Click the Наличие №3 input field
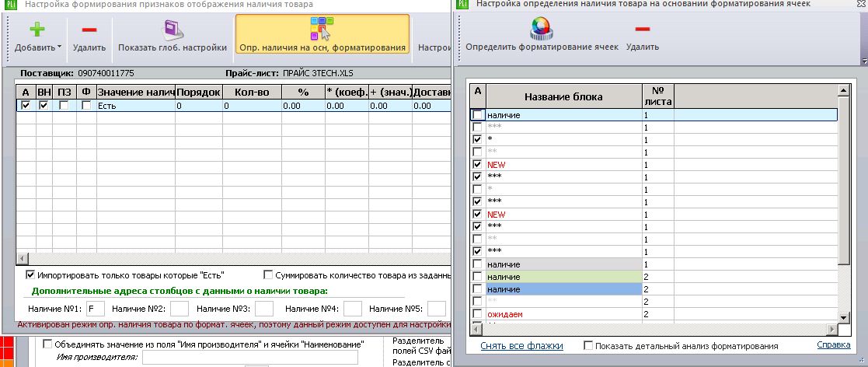 click(x=264, y=309)
